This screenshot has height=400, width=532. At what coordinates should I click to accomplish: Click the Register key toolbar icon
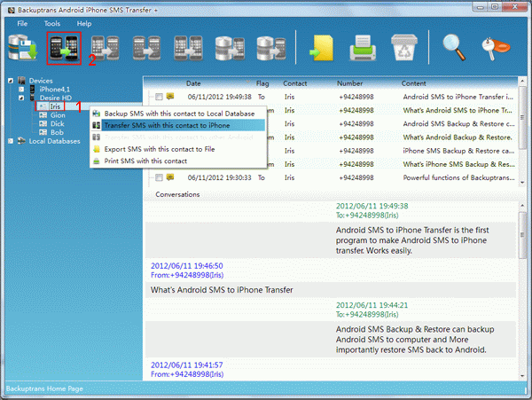click(x=496, y=49)
